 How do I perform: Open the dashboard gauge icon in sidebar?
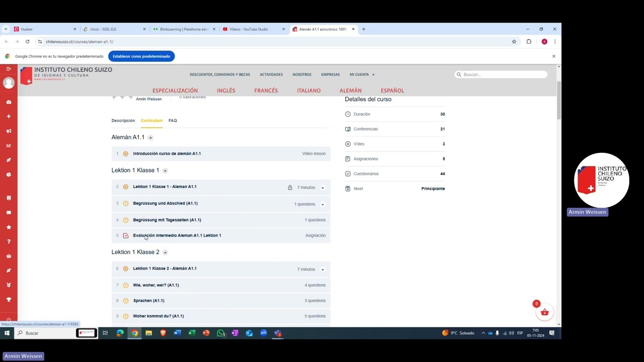point(9,102)
